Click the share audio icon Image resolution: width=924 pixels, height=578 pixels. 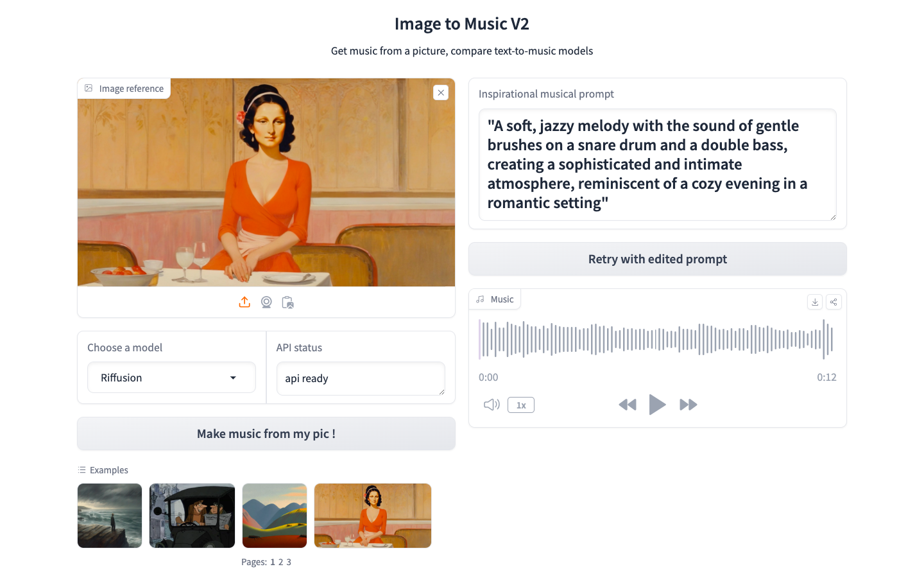coord(834,302)
